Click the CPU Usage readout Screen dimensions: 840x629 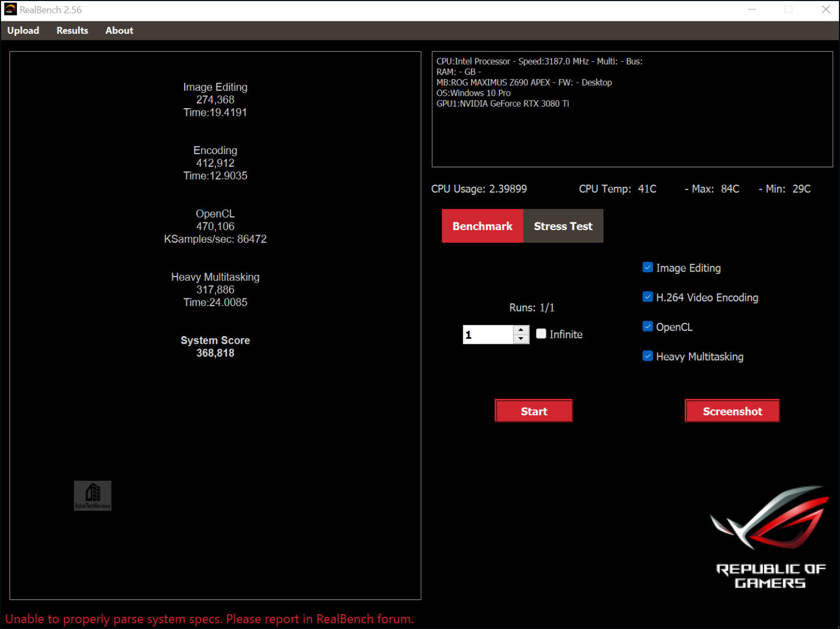[x=479, y=189]
